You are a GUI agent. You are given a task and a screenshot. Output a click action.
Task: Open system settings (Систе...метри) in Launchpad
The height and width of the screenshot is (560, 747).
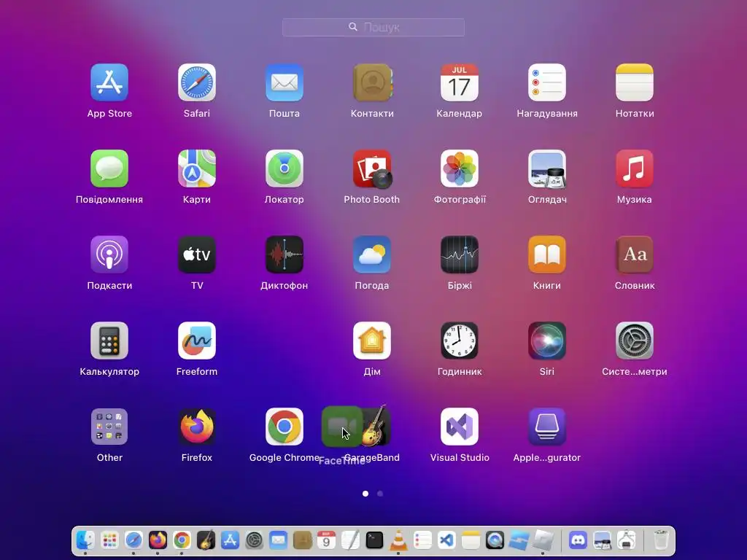(635, 341)
